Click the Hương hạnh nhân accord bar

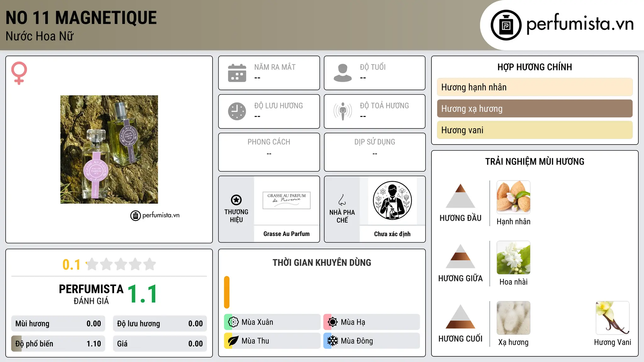point(535,87)
